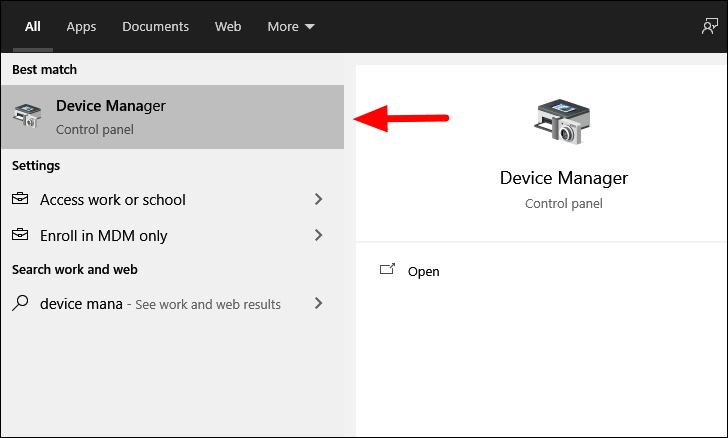Click See work and web results text
Viewport: 728px width, 438px height.
tap(208, 304)
